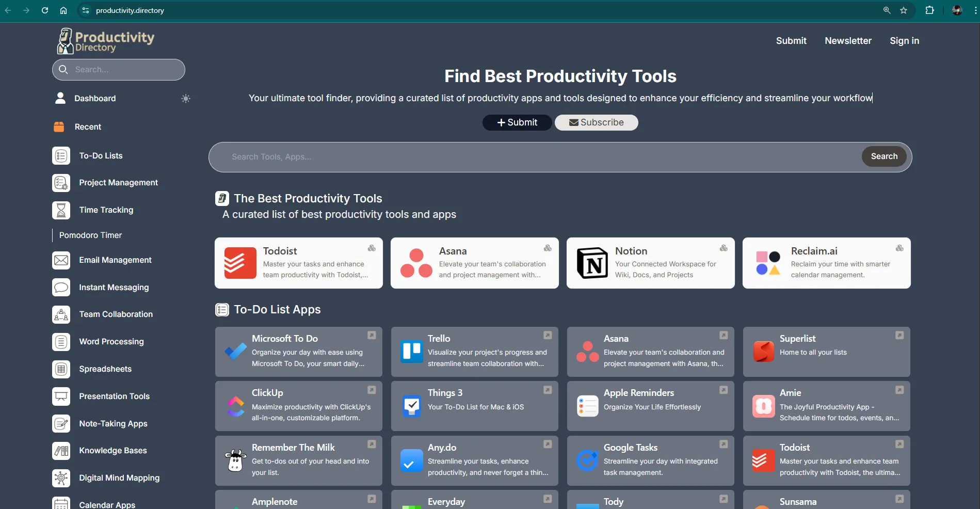Image resolution: width=980 pixels, height=509 pixels.
Task: Toggle light theme with the sun icon
Action: click(185, 99)
